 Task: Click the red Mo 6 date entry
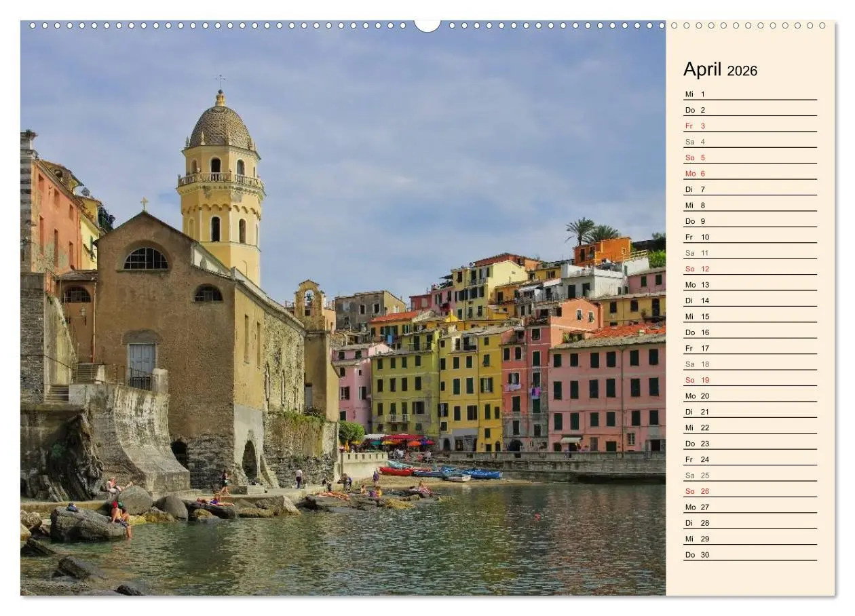coord(749,174)
